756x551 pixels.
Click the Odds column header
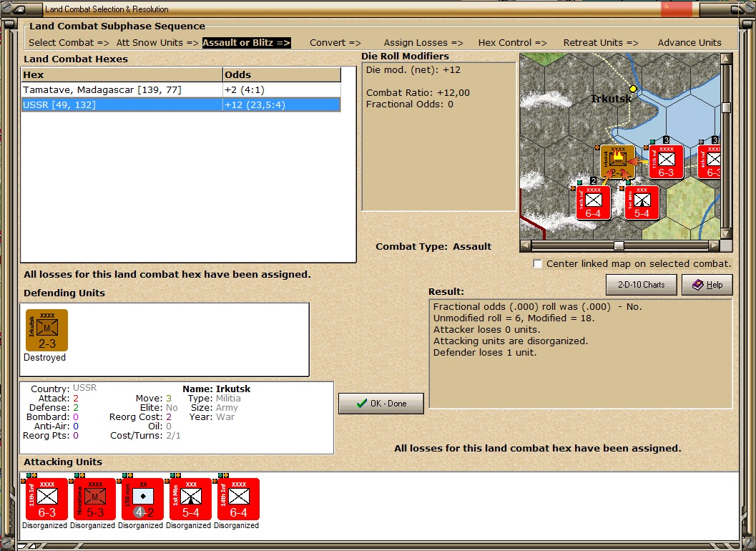tap(282, 75)
